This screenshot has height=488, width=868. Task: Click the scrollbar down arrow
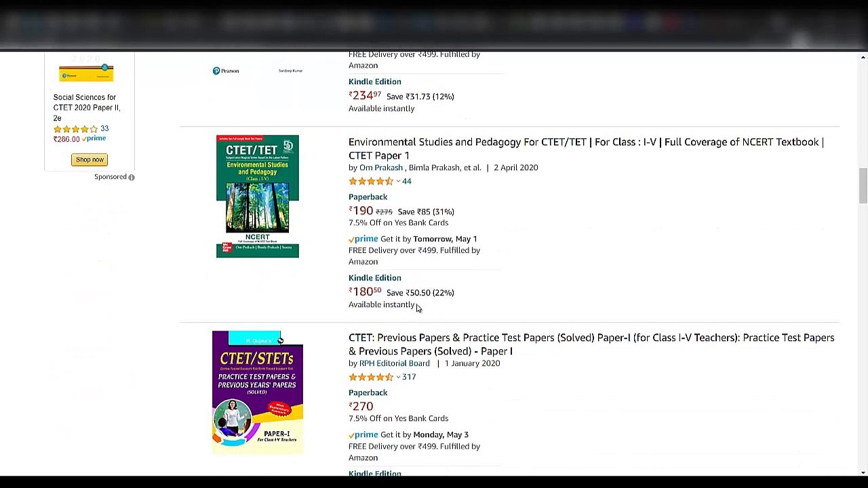863,472
